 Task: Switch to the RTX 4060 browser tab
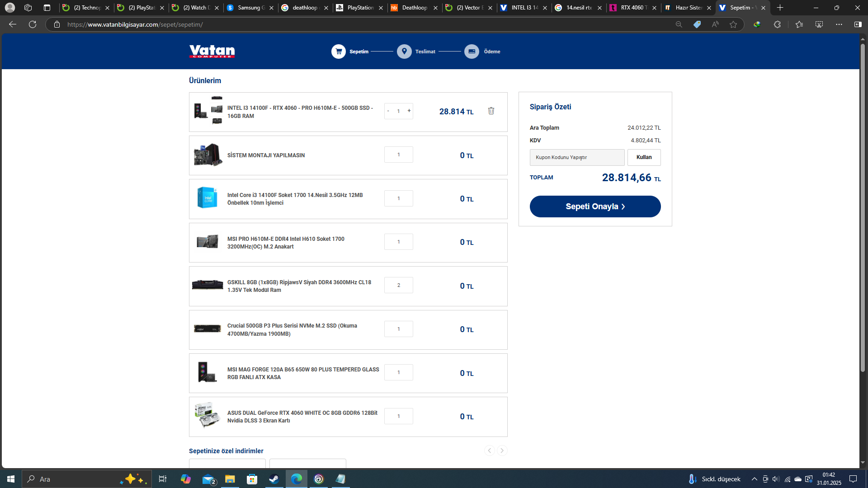(633, 8)
